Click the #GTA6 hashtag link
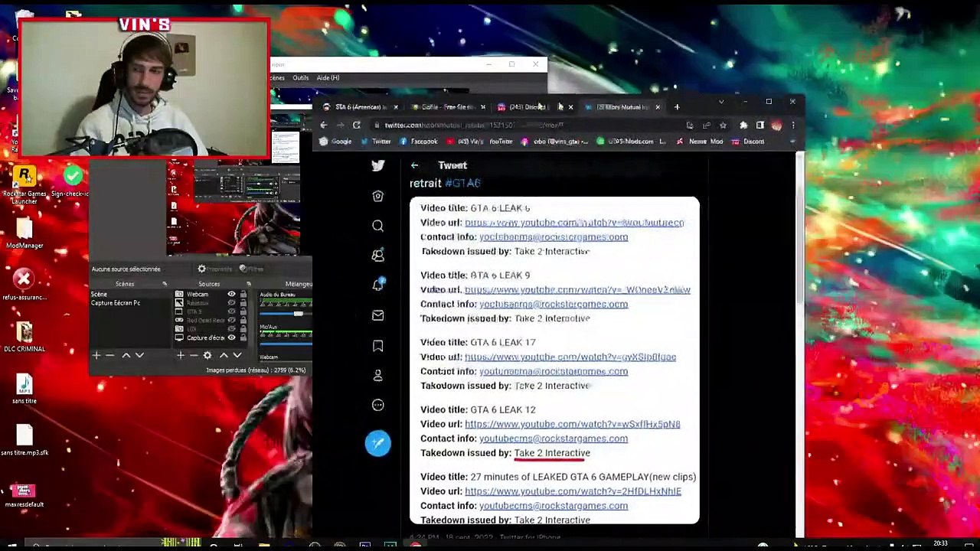Viewport: 980px width, 551px height. [x=462, y=183]
